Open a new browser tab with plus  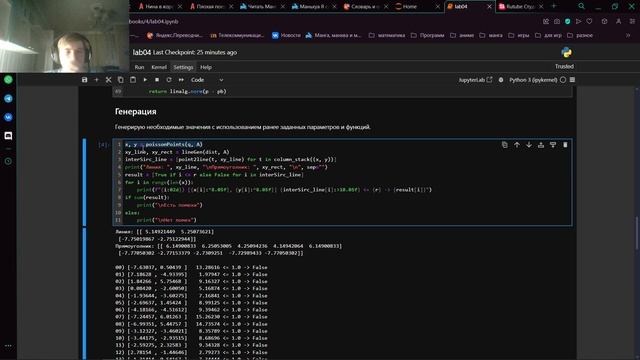553,6
